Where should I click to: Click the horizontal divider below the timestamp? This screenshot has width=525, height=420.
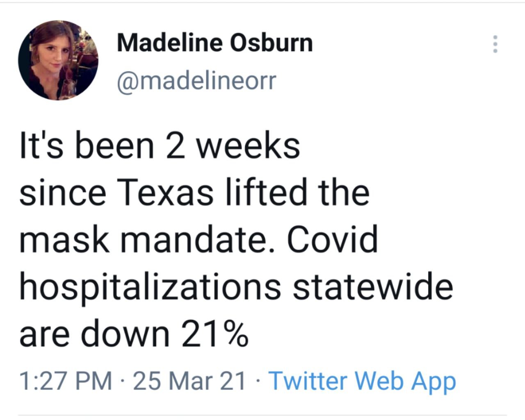(x=262, y=415)
